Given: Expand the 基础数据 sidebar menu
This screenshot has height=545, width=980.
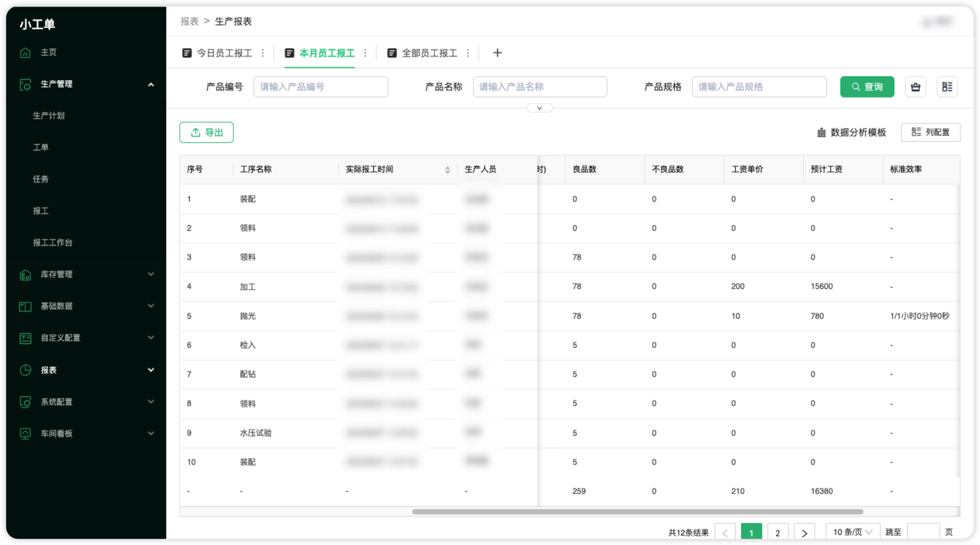Looking at the screenshot, I should click(x=151, y=306).
